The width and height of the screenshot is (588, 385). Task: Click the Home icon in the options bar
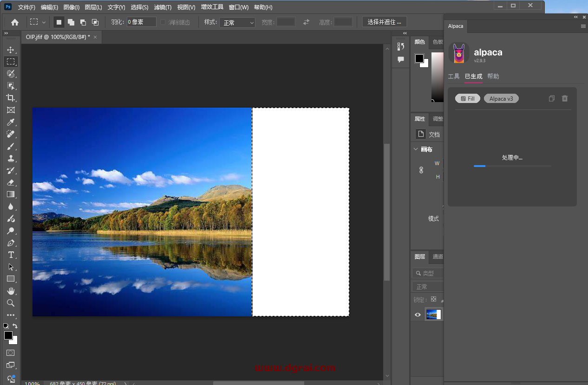(15, 22)
